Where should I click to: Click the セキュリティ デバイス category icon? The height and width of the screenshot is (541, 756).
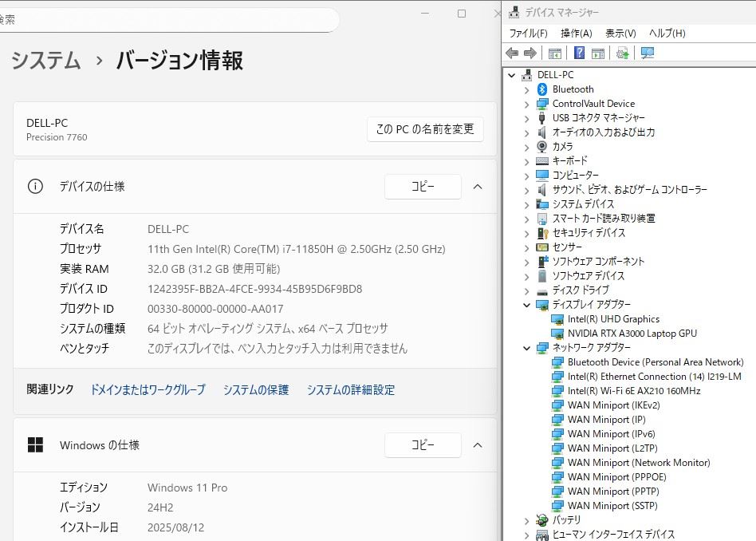(542, 233)
